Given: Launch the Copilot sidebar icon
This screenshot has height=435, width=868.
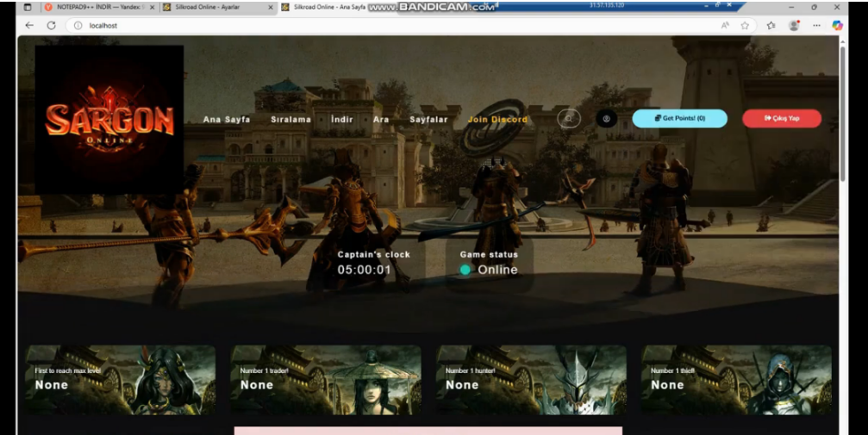Looking at the screenshot, I should 837,26.
